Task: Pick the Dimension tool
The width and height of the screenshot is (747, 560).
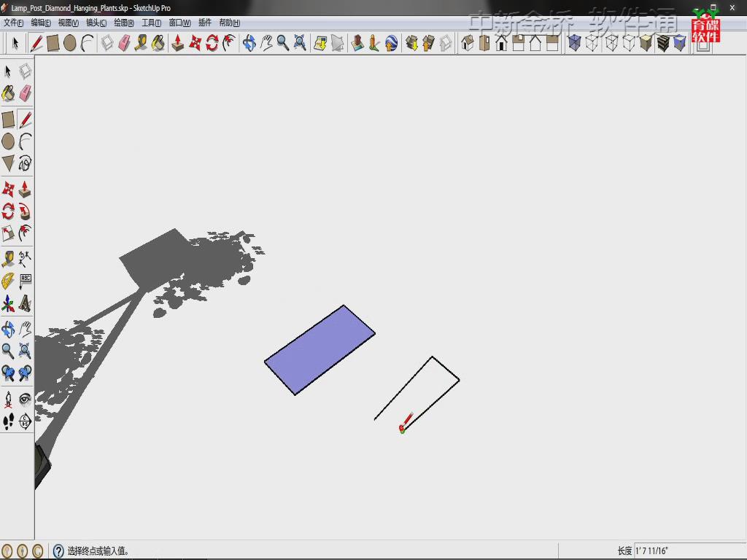Action: (x=26, y=259)
